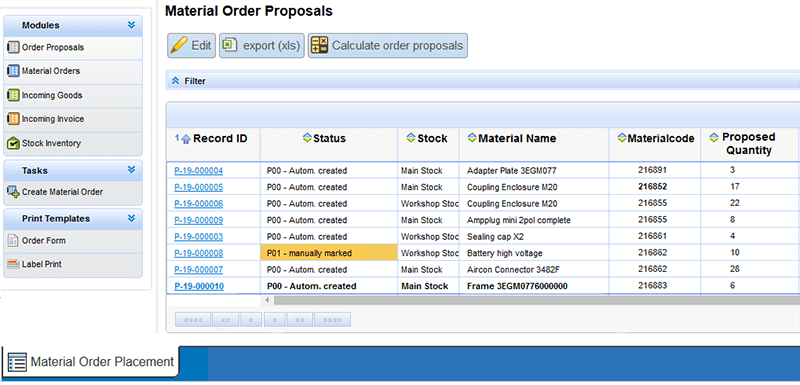This screenshot has height=385, width=800.
Task: Click Material Name column sort icon
Action: coord(472,138)
